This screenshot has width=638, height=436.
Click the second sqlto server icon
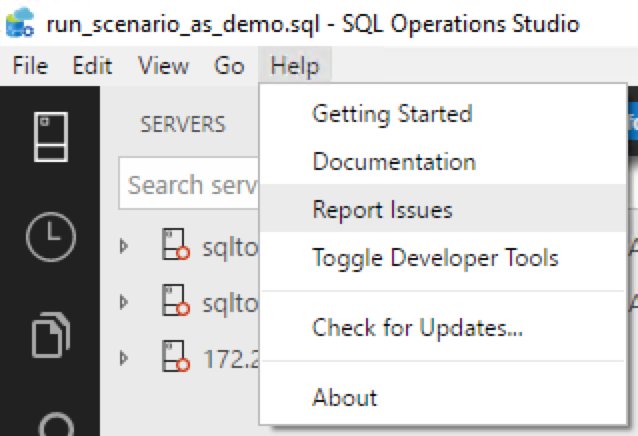pyautogui.click(x=176, y=300)
